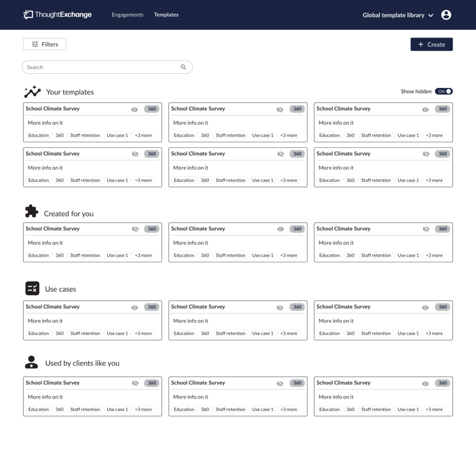Click the Your templates sparkle icon
Screen dimensions: 476x452
(33, 92)
